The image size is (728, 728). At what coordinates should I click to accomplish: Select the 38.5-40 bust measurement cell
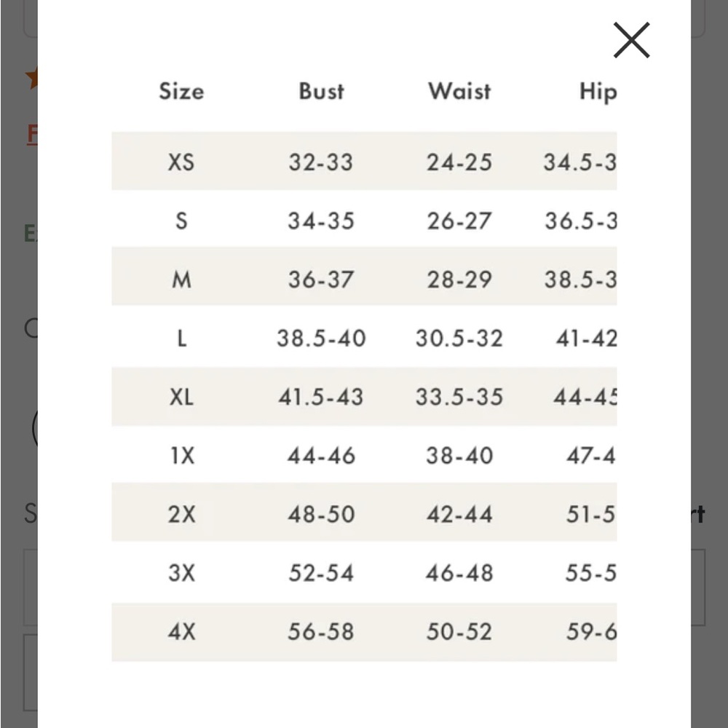(321, 339)
